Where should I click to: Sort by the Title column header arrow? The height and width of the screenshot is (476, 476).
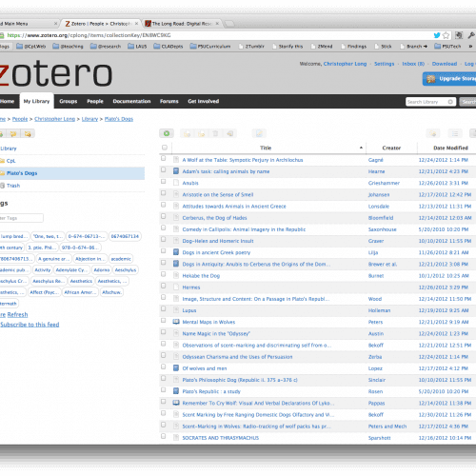coord(361,148)
